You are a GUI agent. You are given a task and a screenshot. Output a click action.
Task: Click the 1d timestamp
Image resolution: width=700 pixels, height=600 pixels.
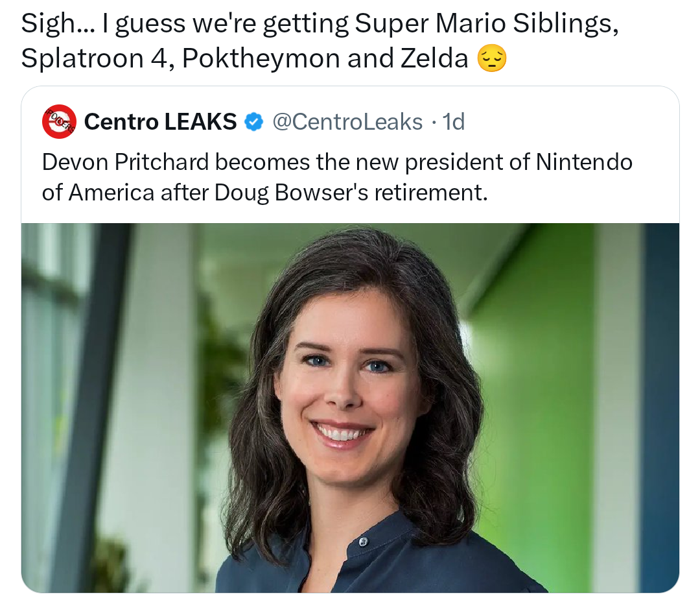453,122
